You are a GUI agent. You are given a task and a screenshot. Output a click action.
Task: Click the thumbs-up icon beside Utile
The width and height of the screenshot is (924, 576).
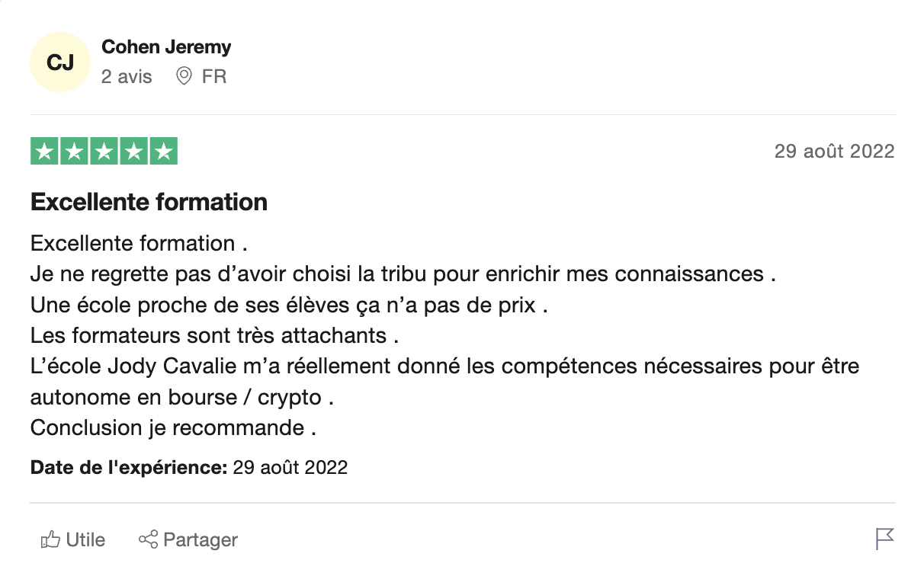click(x=50, y=540)
